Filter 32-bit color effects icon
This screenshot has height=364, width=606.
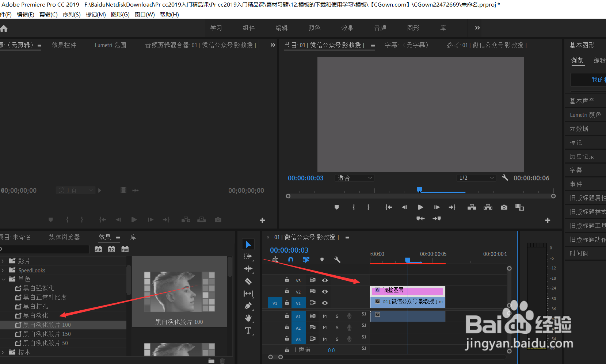pos(111,249)
